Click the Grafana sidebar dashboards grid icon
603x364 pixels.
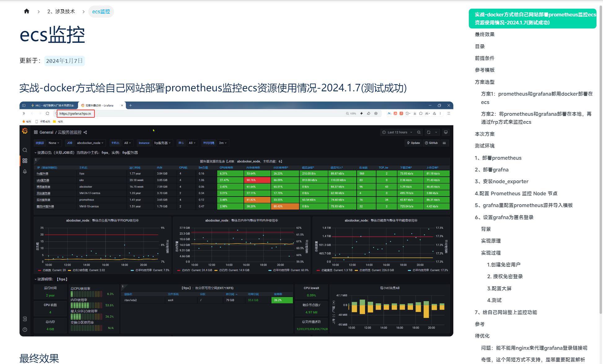point(25,161)
